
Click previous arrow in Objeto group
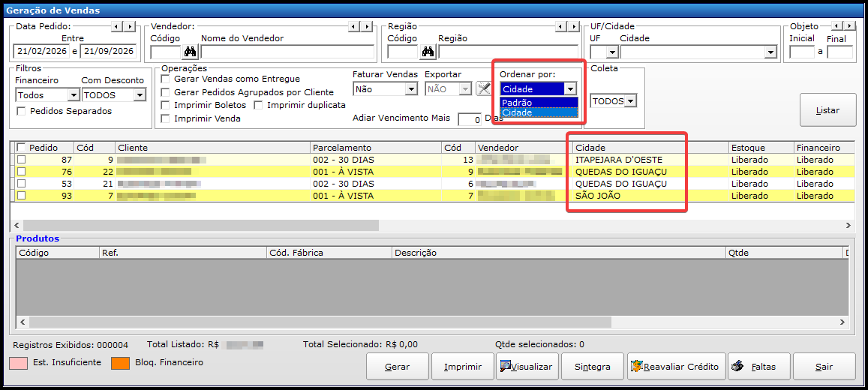pos(837,26)
